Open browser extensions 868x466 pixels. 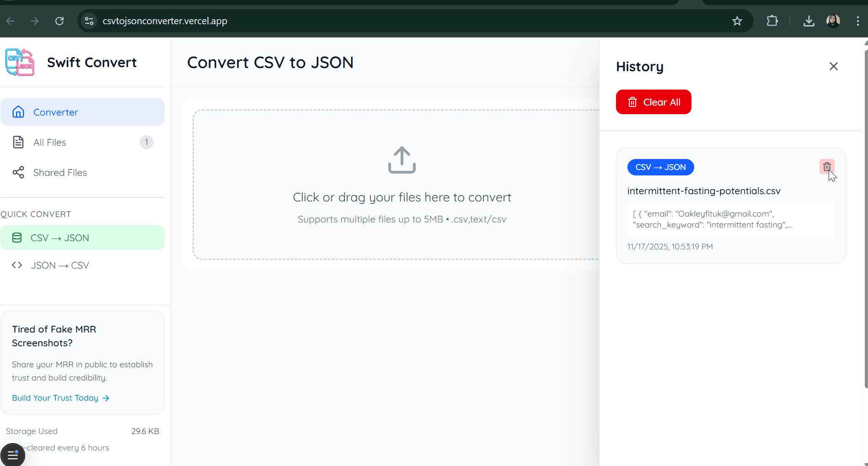(x=772, y=21)
